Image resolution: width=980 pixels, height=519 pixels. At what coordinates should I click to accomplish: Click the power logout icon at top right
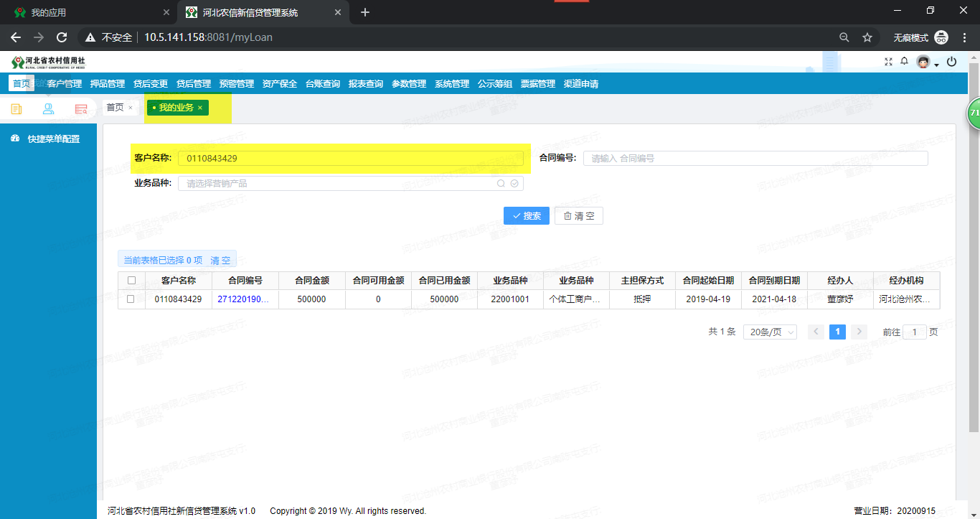click(x=951, y=62)
